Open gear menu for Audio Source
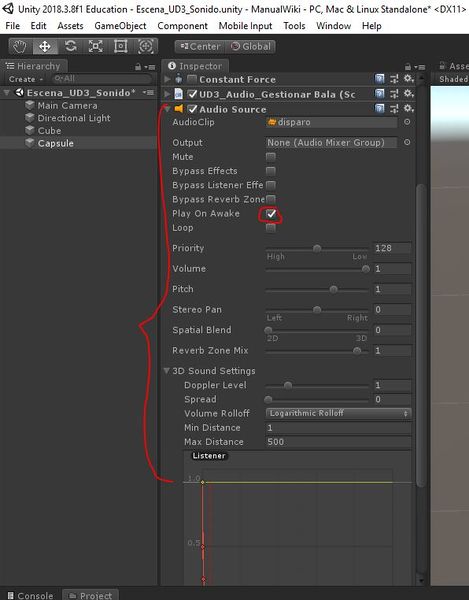Screen dimensions: 469x600 click(409, 108)
